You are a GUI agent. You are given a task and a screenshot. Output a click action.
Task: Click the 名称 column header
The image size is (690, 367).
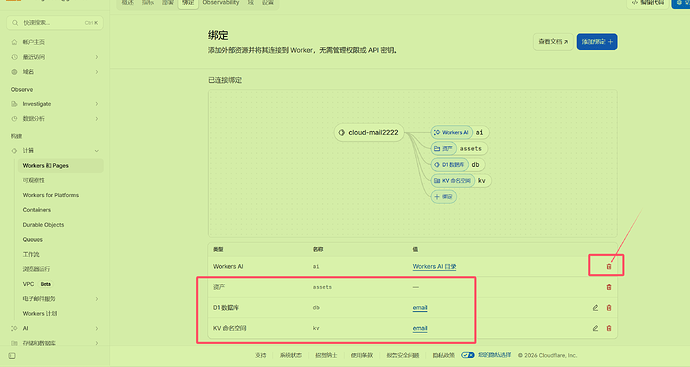coord(318,249)
